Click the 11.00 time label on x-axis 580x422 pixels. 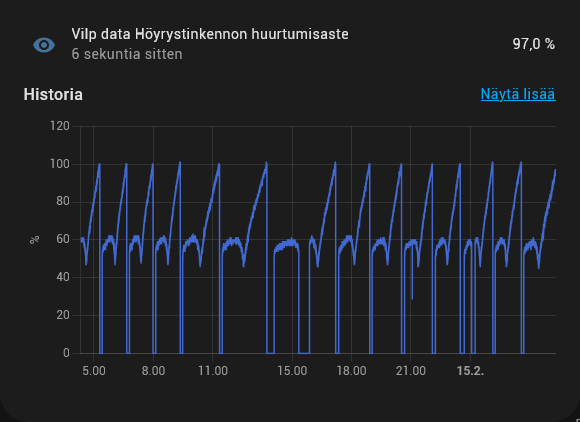pyautogui.click(x=213, y=371)
